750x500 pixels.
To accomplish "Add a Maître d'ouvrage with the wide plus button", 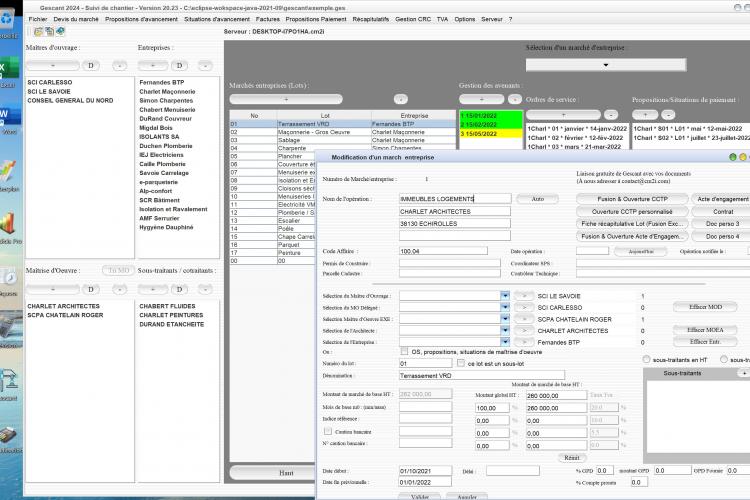I will (53, 66).
